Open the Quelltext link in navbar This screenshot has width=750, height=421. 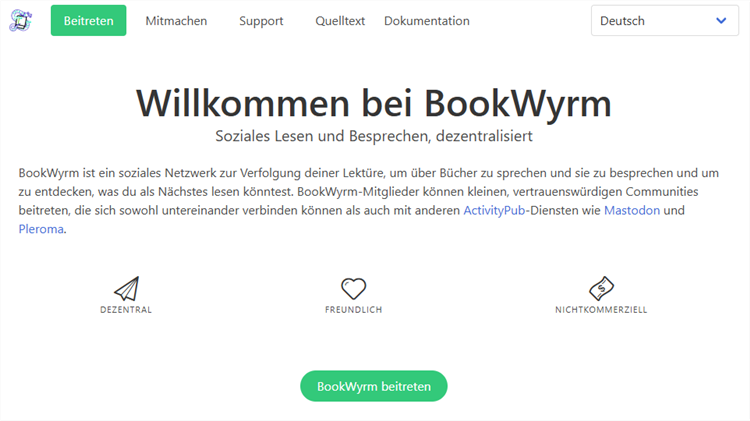(340, 21)
